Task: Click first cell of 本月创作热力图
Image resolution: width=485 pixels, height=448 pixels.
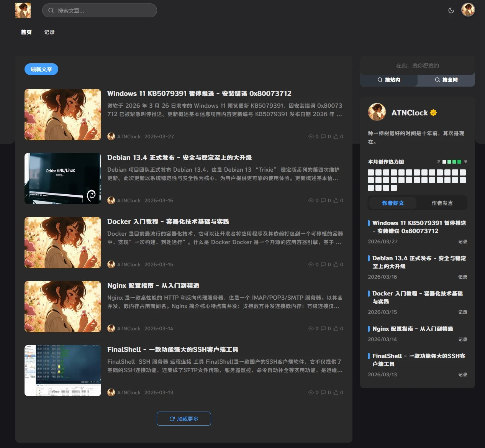Action: pyautogui.click(x=371, y=172)
